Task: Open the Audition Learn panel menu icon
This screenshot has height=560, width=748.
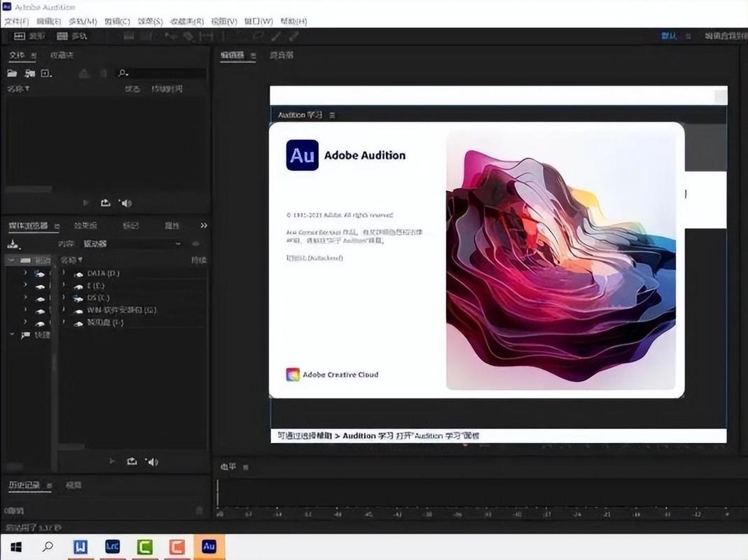Action: [x=332, y=115]
